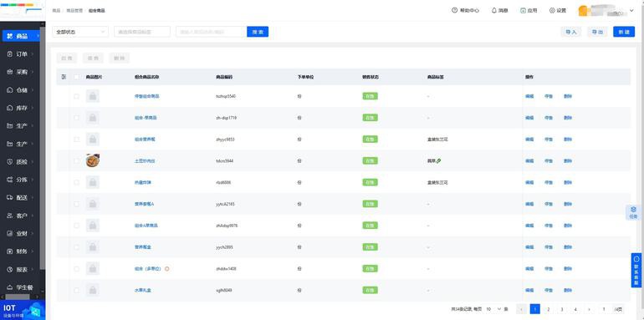Click the blue 搜索 search button
644x320 pixels.
(x=258, y=32)
